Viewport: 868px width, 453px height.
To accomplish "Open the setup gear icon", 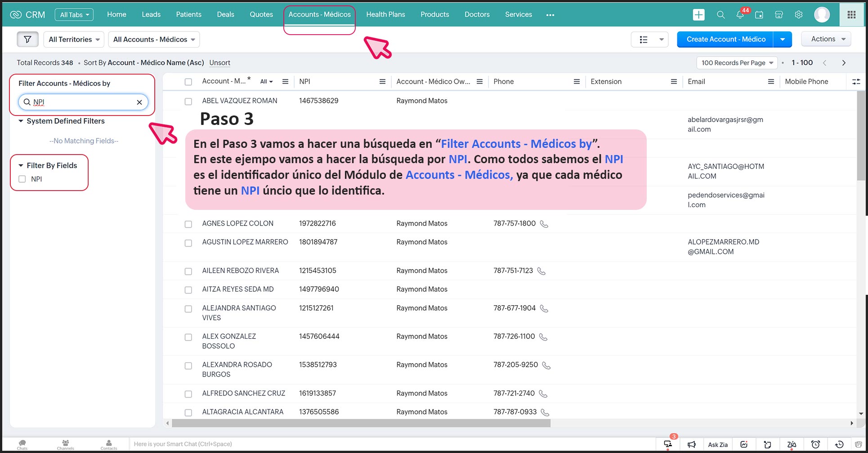I will point(799,15).
